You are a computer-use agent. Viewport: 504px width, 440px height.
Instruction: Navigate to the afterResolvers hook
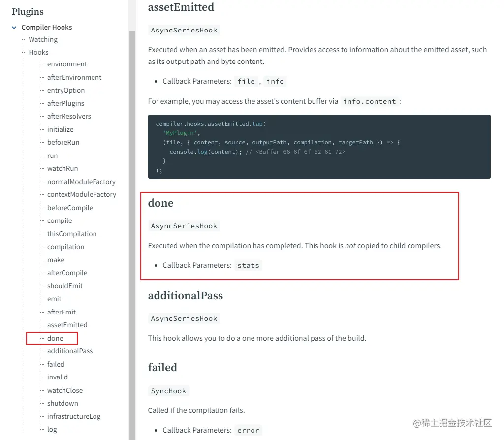point(69,116)
